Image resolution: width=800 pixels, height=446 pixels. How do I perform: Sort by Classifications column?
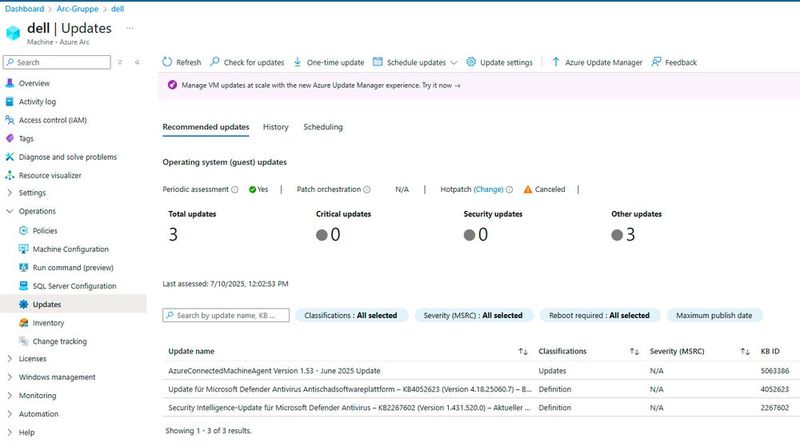(x=634, y=351)
